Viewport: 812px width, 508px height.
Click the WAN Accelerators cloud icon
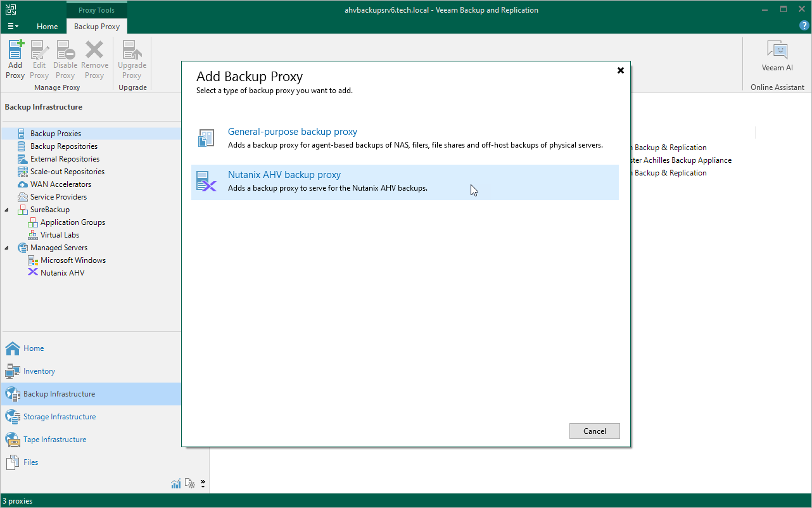(x=22, y=184)
